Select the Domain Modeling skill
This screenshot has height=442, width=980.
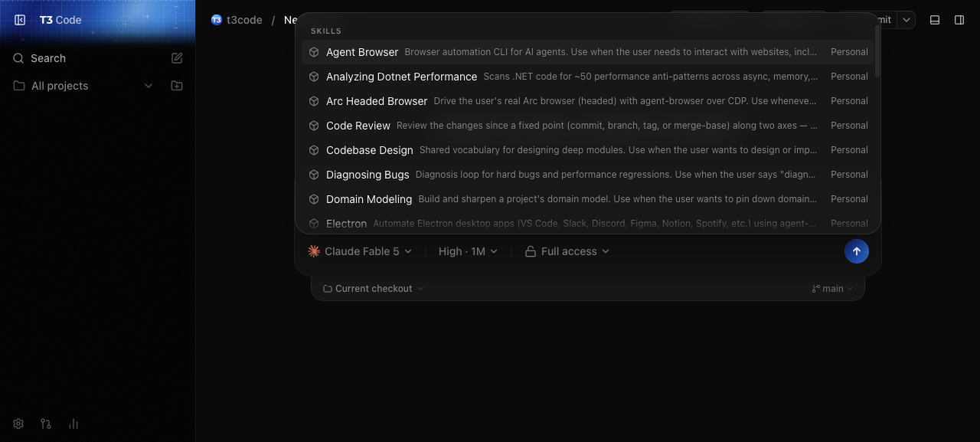[x=587, y=199]
